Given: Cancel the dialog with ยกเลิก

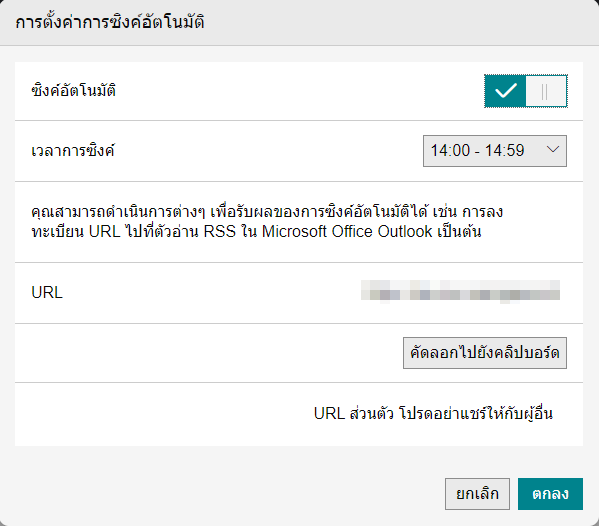Looking at the screenshot, I should (x=478, y=494).
